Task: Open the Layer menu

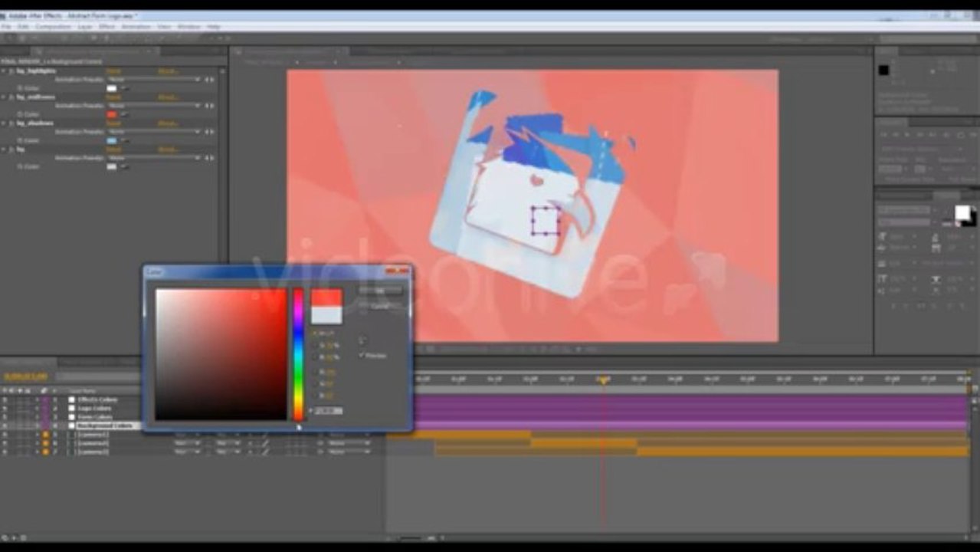Action: (84, 27)
